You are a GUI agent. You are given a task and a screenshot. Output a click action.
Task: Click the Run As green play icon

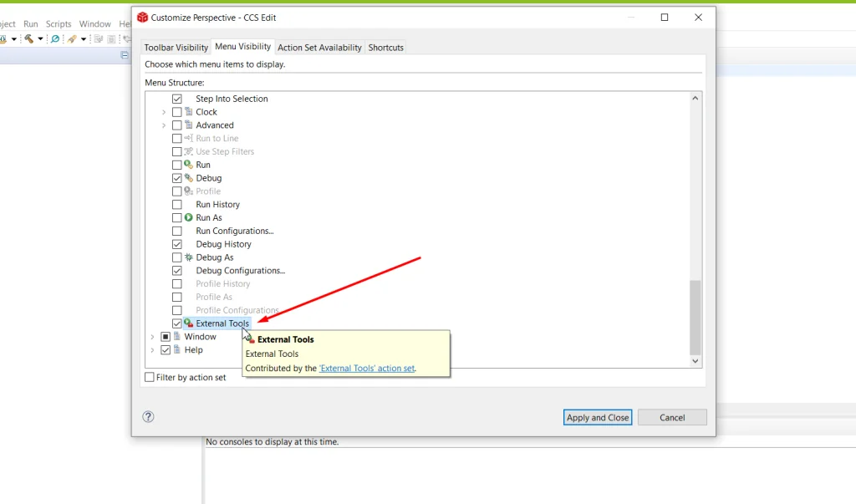pyautogui.click(x=188, y=217)
